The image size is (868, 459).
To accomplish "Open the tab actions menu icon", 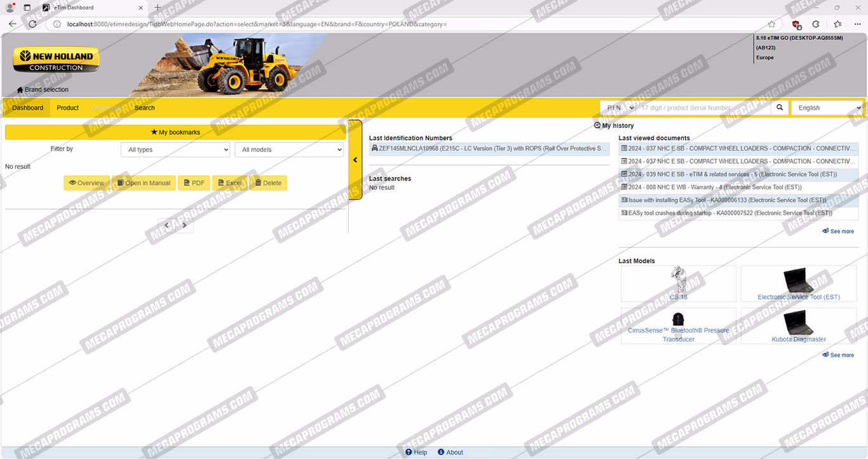I will [27, 8].
